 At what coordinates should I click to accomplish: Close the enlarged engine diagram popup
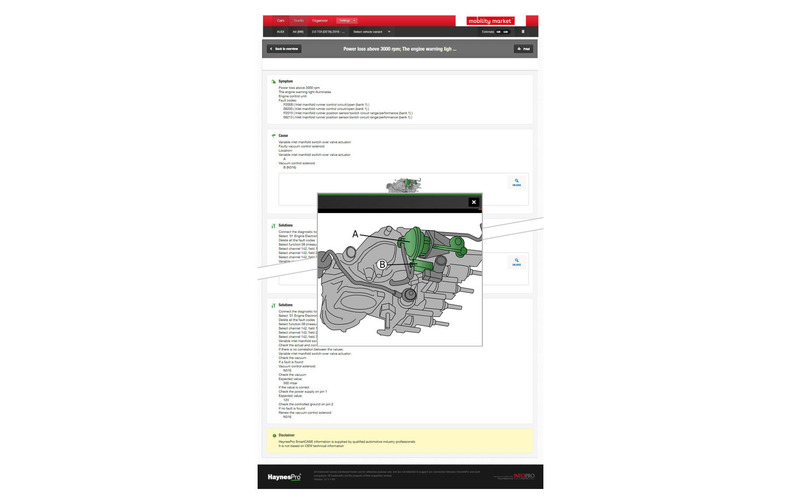click(x=473, y=202)
